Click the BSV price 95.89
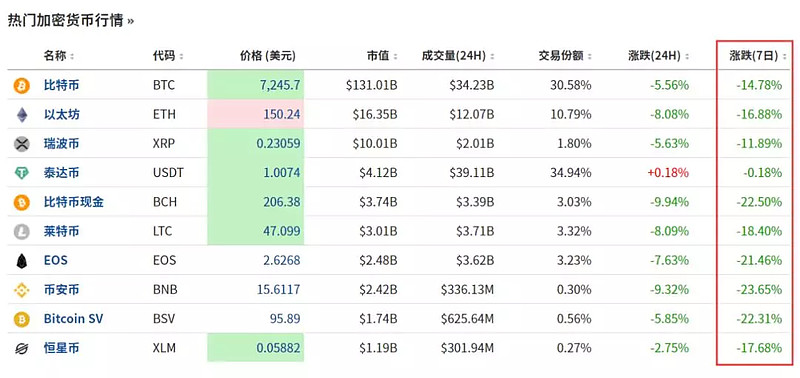Image resolution: width=800 pixels, height=378 pixels. coord(285,319)
